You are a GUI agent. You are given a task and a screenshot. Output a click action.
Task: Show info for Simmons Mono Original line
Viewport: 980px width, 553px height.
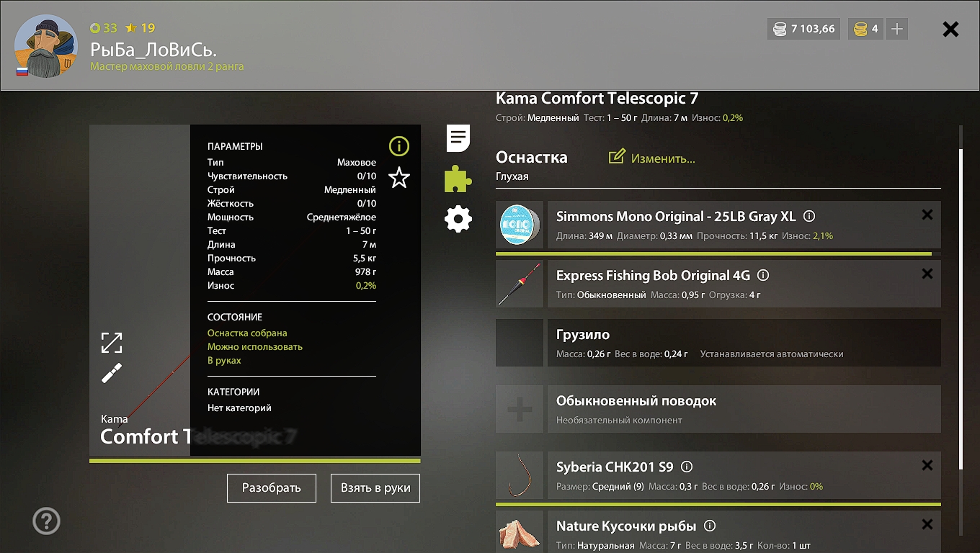(809, 216)
